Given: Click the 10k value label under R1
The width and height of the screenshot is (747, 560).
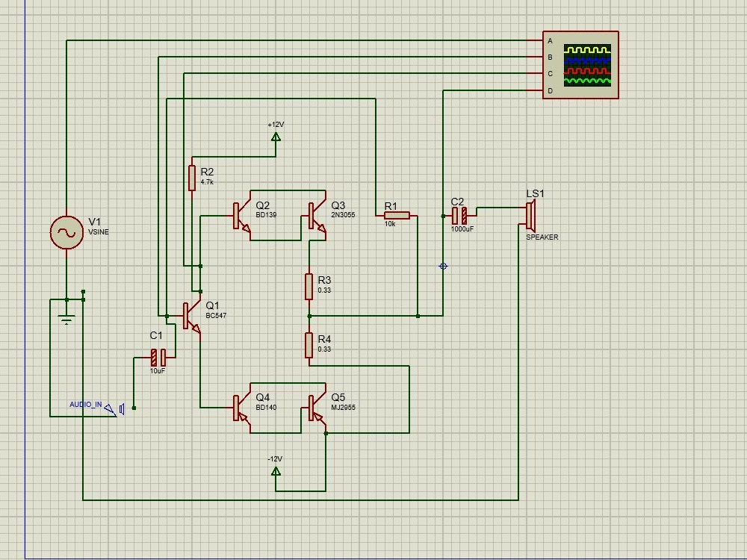Looking at the screenshot, I should [390, 224].
